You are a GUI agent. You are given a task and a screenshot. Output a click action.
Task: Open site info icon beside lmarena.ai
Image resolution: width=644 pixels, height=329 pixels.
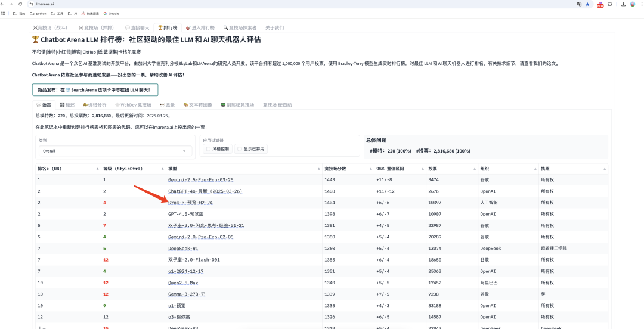click(31, 4)
